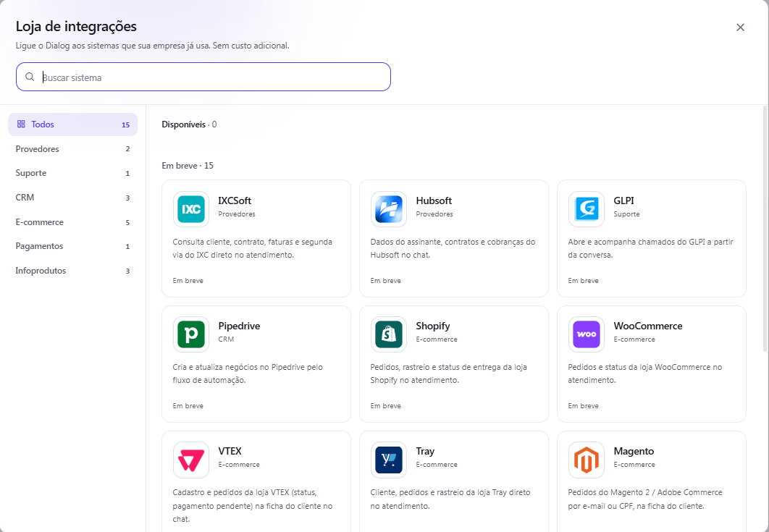Click the Pipedrive card title

[x=239, y=326]
